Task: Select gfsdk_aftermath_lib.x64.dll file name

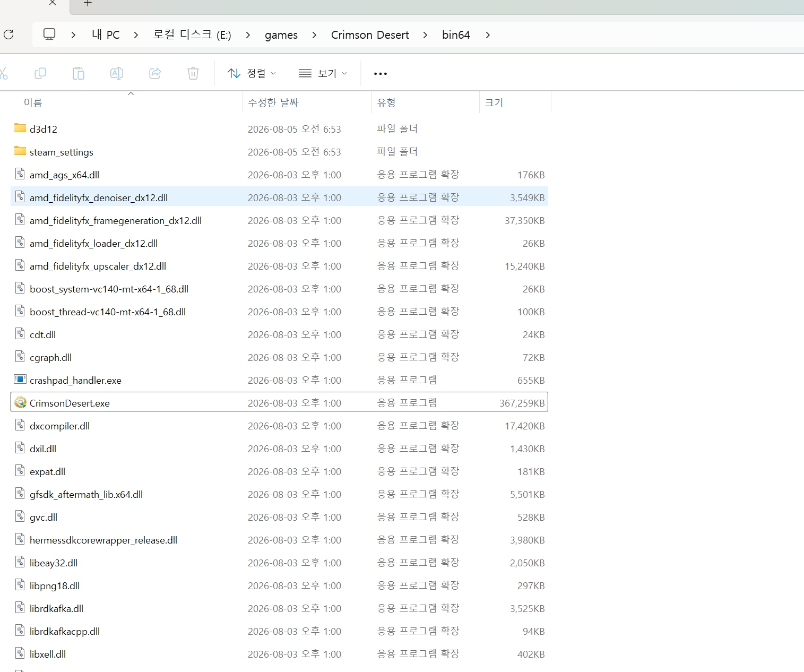Action: click(x=87, y=495)
